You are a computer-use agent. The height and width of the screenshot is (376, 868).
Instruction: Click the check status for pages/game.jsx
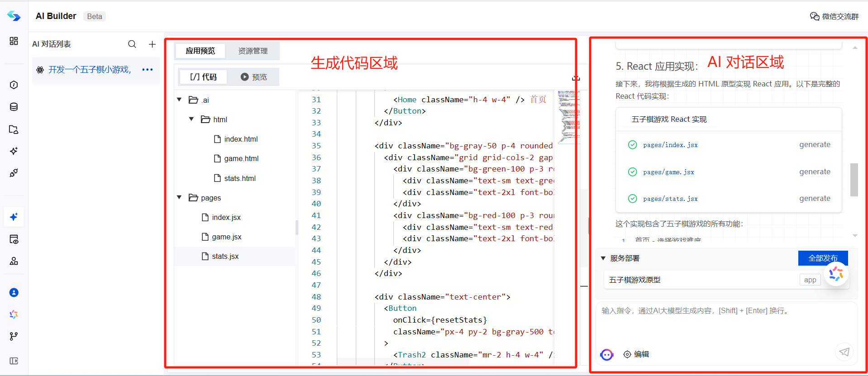633,172
